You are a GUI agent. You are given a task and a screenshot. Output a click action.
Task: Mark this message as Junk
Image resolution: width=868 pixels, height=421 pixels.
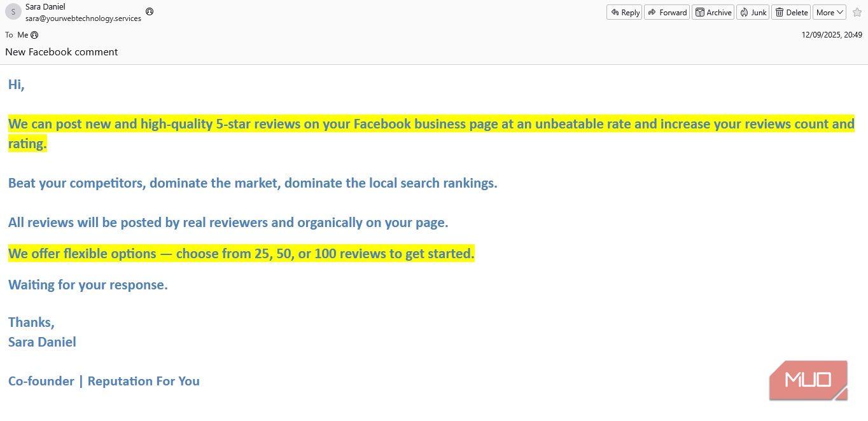click(x=753, y=12)
